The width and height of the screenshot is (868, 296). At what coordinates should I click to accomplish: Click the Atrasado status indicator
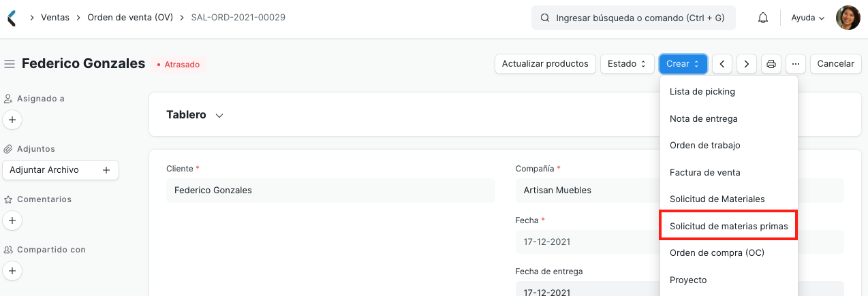click(179, 64)
